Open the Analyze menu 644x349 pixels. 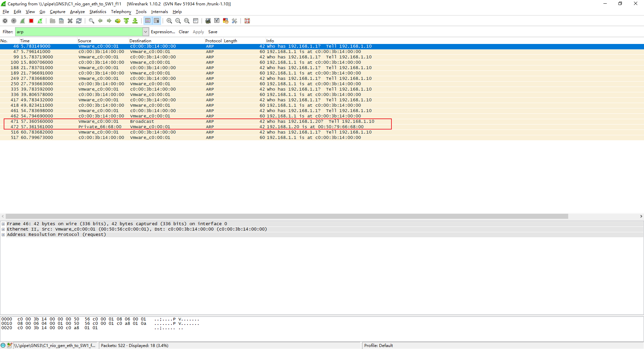coord(77,12)
